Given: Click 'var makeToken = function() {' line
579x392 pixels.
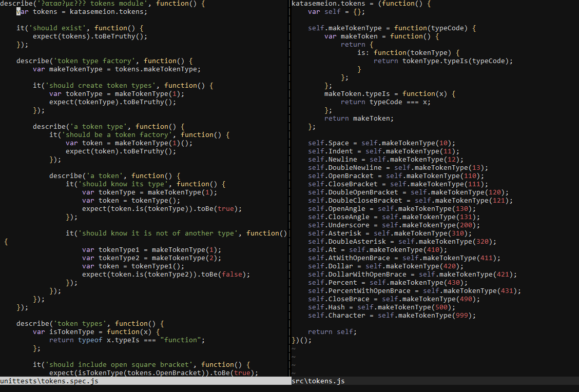Looking at the screenshot, I should pos(381,36).
